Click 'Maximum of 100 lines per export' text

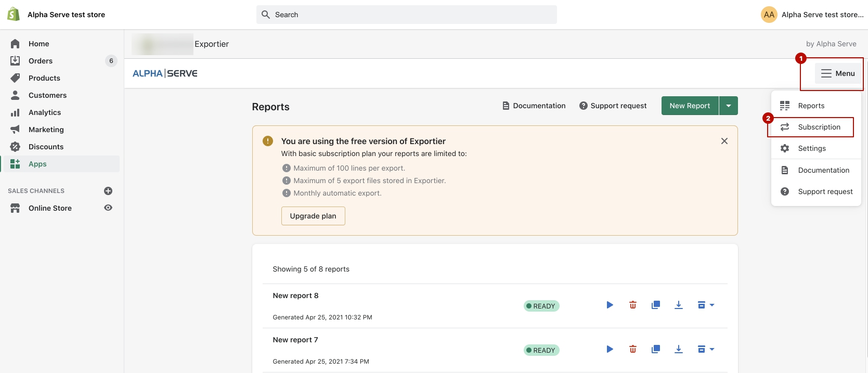349,168
